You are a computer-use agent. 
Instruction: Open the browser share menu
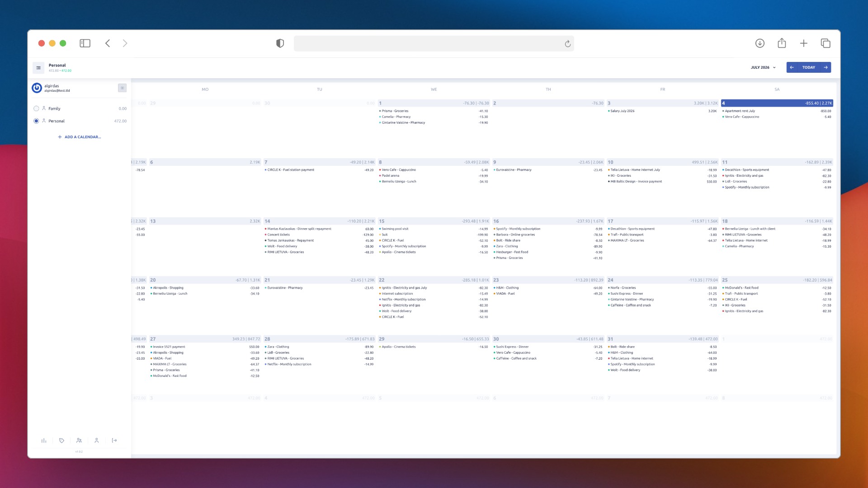(x=782, y=43)
